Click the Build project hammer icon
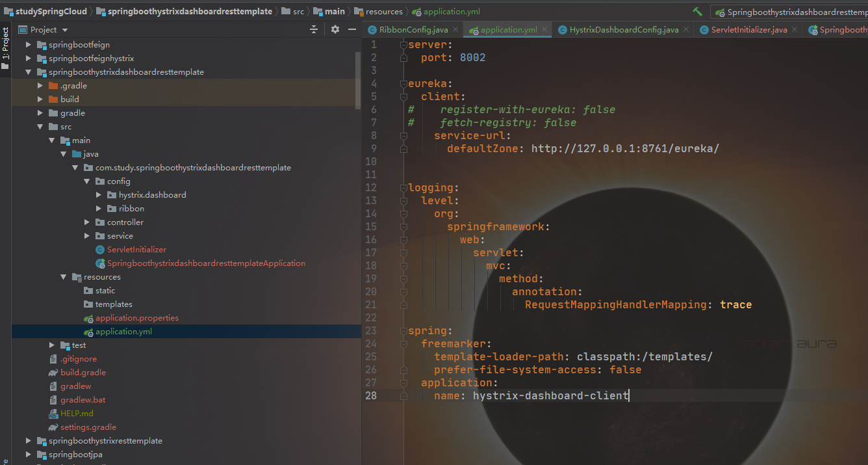 [697, 12]
